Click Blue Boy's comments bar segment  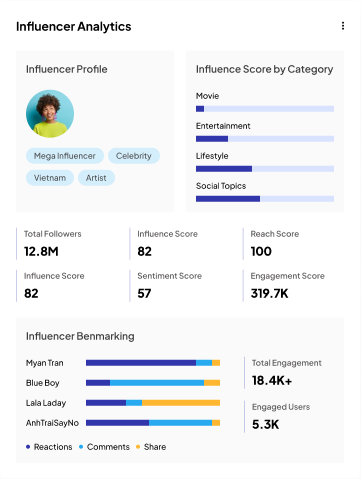click(157, 383)
